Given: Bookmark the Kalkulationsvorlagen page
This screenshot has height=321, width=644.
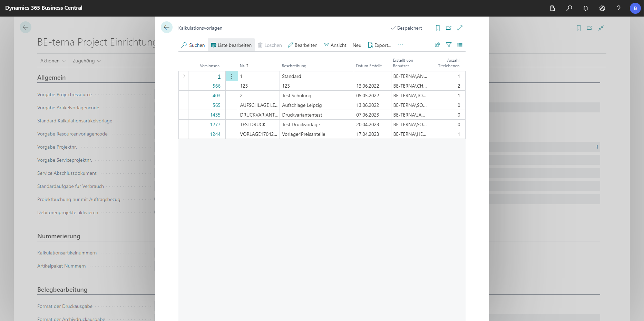Looking at the screenshot, I should 438,28.
